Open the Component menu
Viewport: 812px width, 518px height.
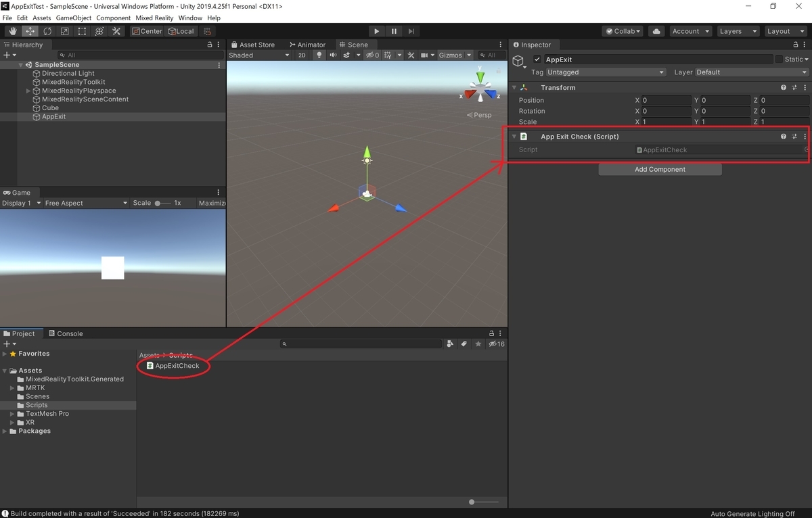113,18
